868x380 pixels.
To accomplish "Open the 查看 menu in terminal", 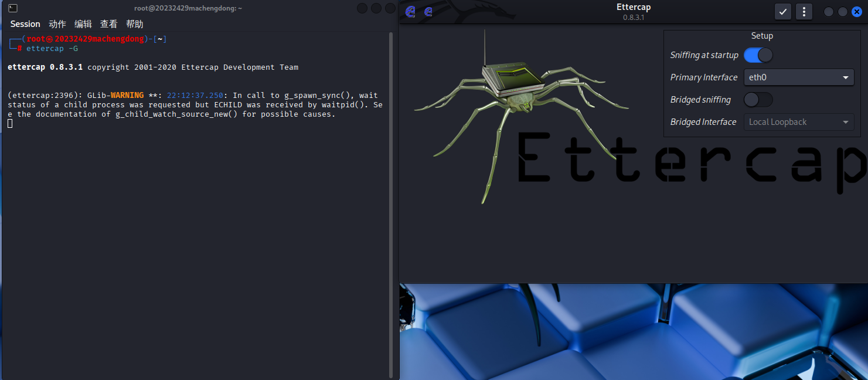I will point(109,24).
